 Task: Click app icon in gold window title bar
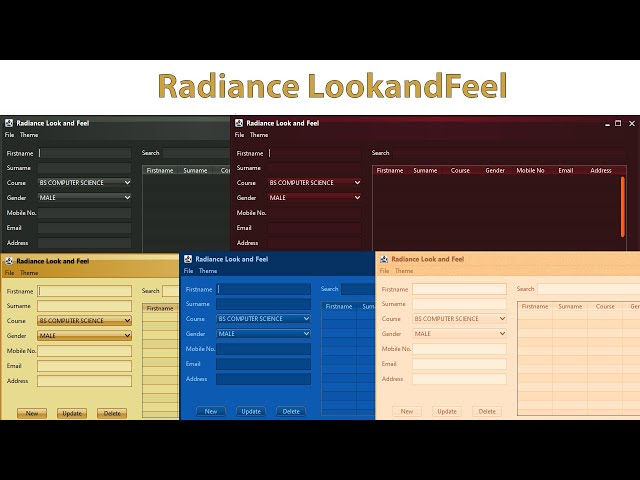click(x=9, y=261)
